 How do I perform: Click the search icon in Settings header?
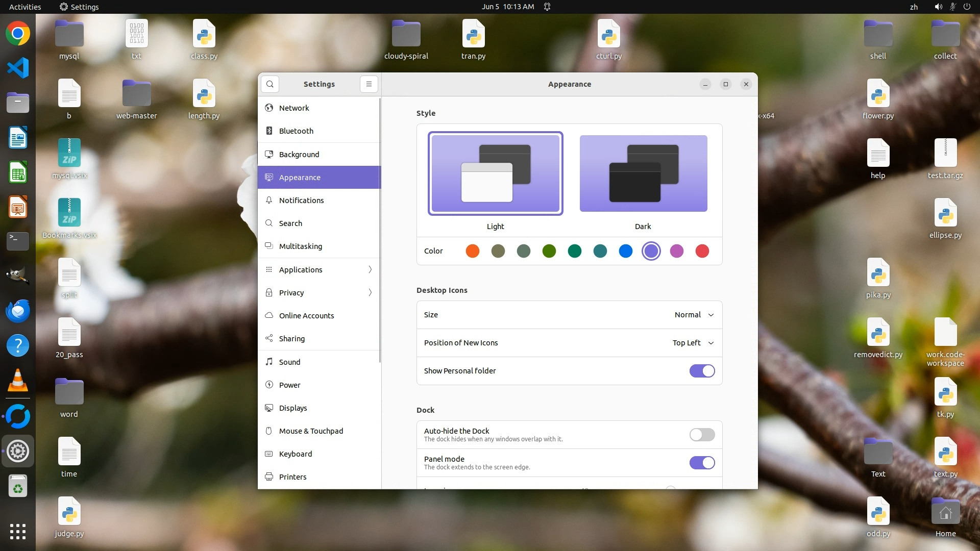click(x=269, y=84)
